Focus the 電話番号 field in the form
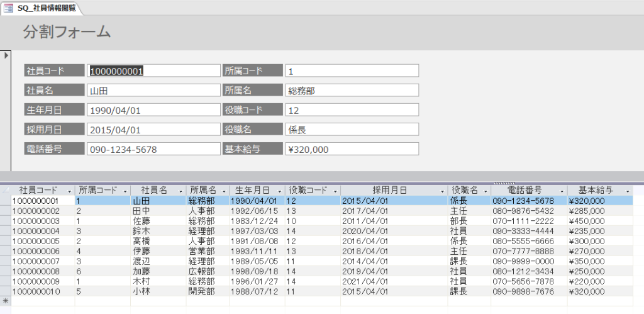Viewport: 644px width, 314px height. click(153, 149)
